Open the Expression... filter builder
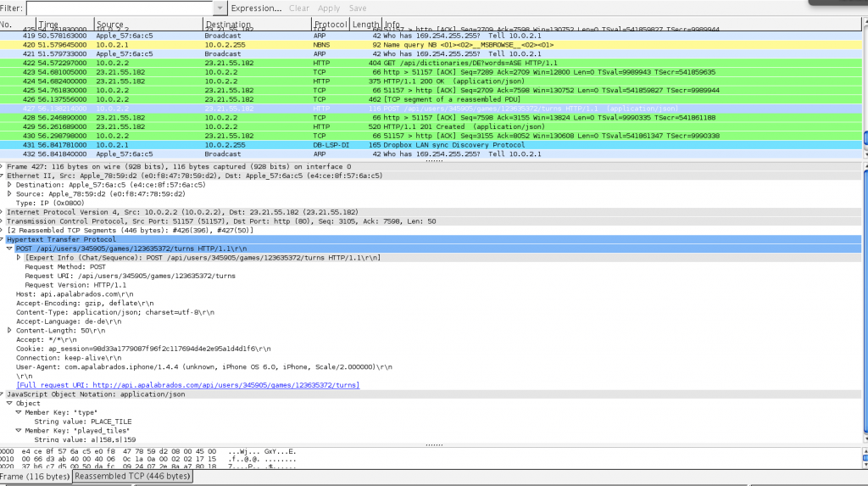 pyautogui.click(x=256, y=8)
